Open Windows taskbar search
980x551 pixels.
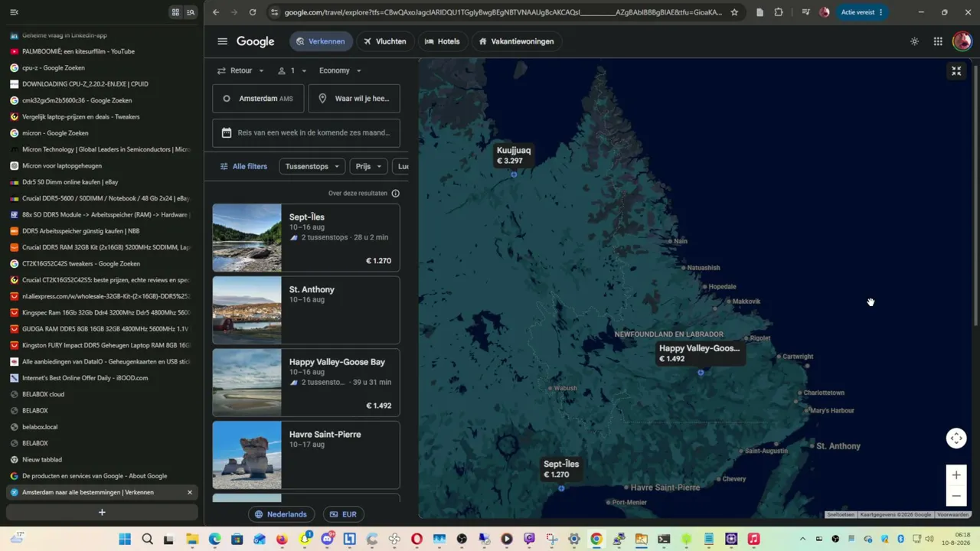click(147, 540)
